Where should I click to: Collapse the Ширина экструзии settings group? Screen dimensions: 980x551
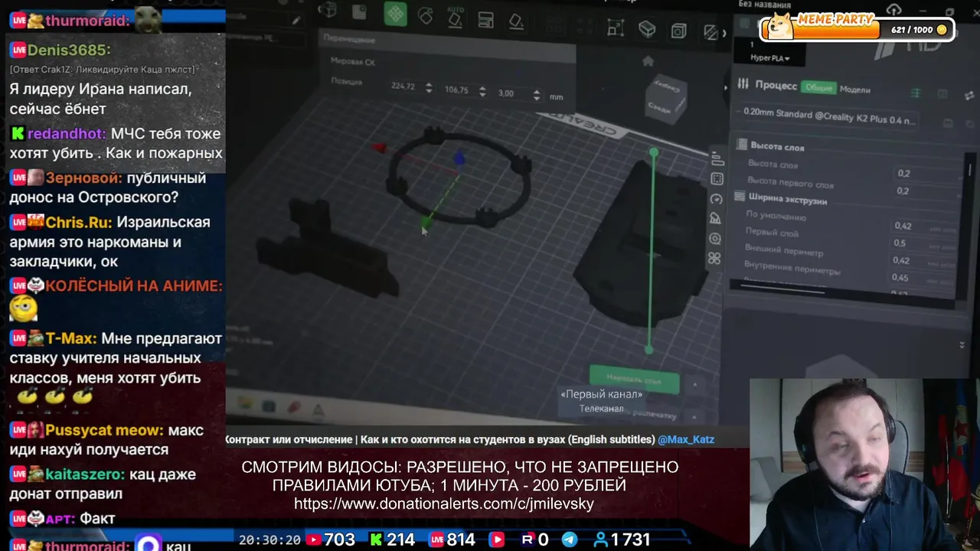[781, 199]
